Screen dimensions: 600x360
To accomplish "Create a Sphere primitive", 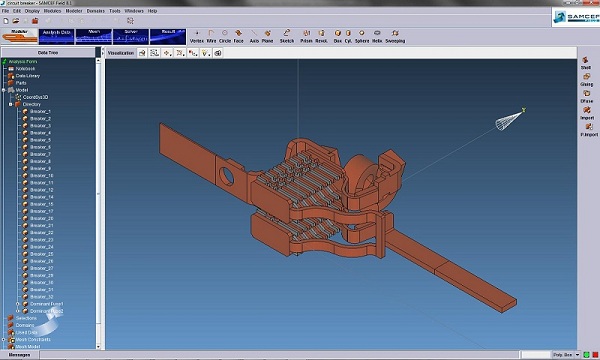I will click(x=362, y=36).
